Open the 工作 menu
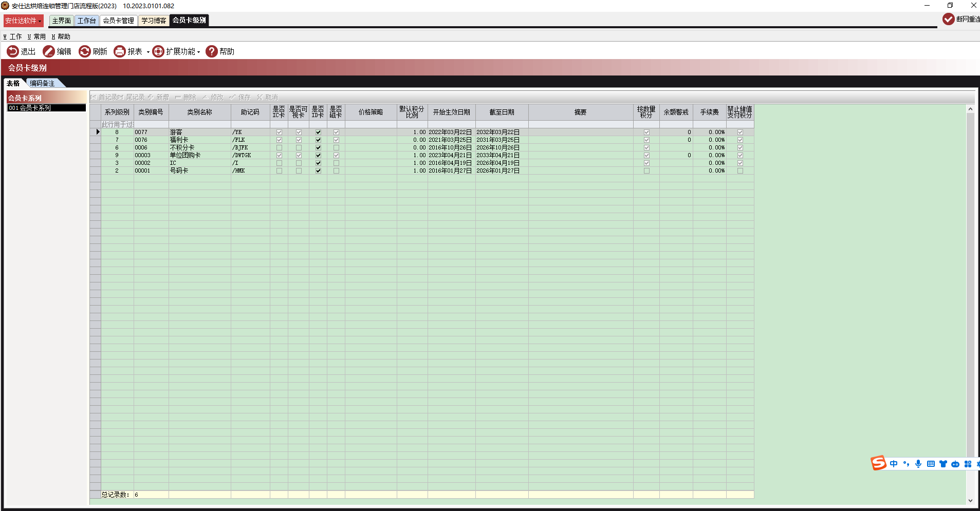The height and width of the screenshot is (511, 980). [x=13, y=36]
